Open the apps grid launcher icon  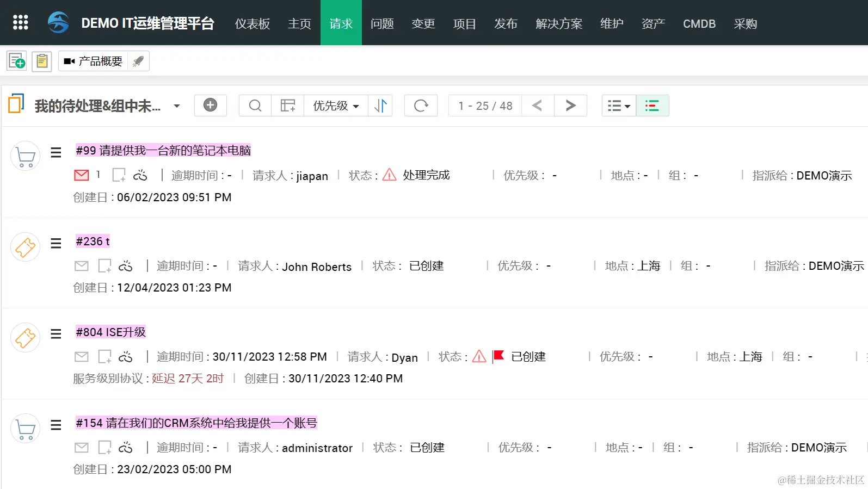(x=20, y=22)
